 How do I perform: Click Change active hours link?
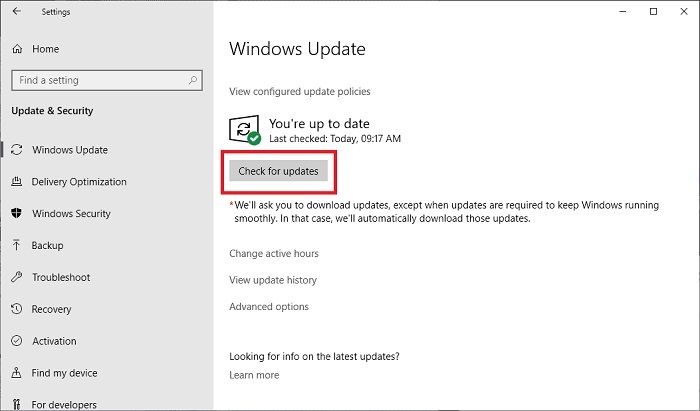pyautogui.click(x=274, y=253)
